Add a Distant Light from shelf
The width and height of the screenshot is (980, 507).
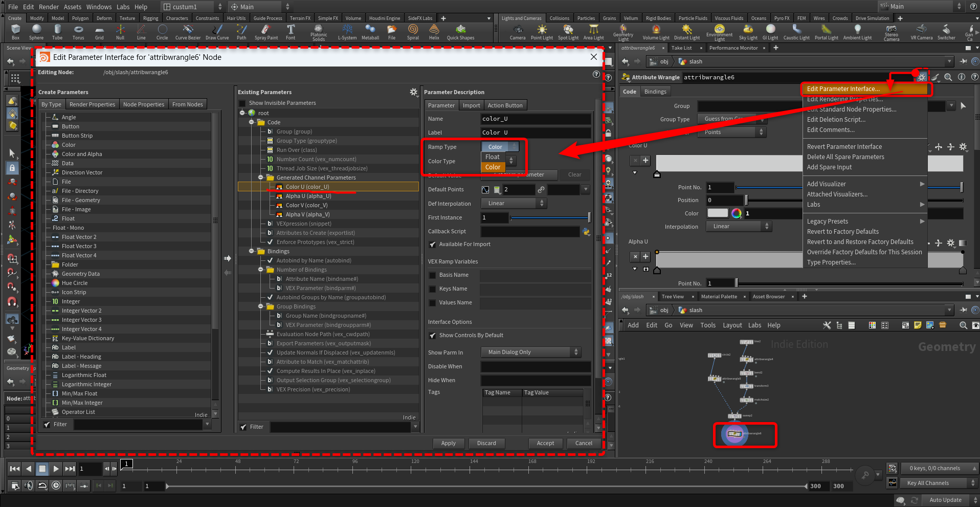pyautogui.click(x=687, y=32)
